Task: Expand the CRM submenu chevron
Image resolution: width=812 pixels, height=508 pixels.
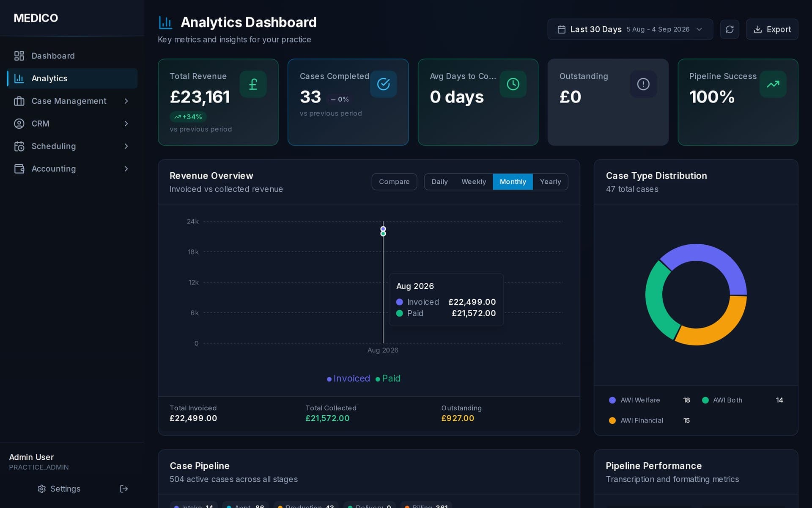Action: tap(126, 124)
